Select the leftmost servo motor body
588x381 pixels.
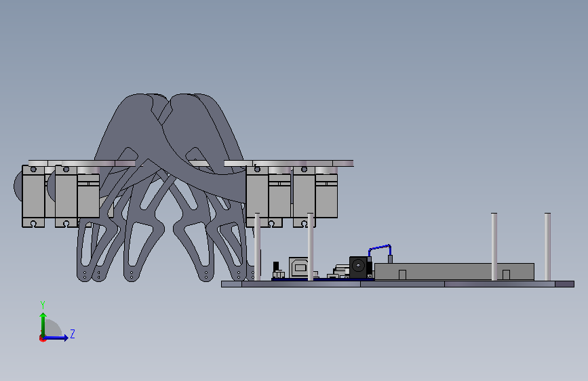(x=33, y=196)
